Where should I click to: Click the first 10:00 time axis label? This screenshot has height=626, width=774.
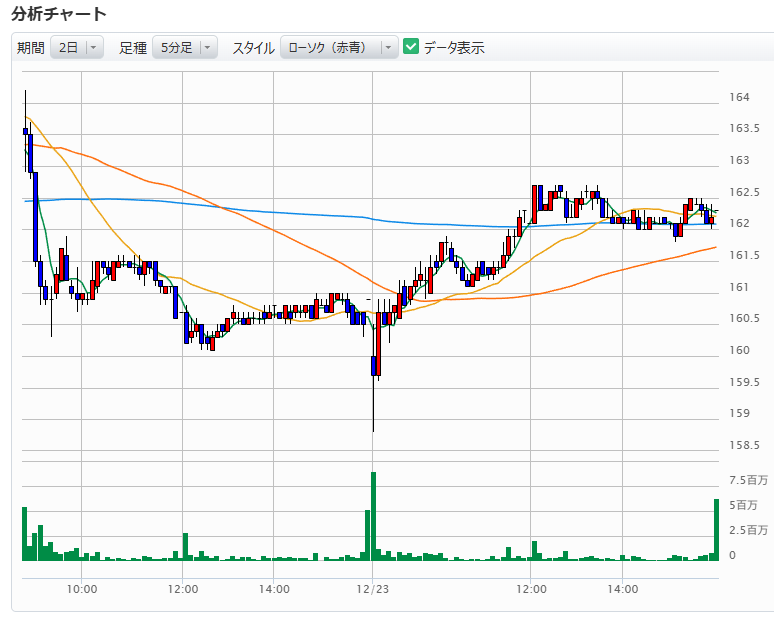coord(82,589)
